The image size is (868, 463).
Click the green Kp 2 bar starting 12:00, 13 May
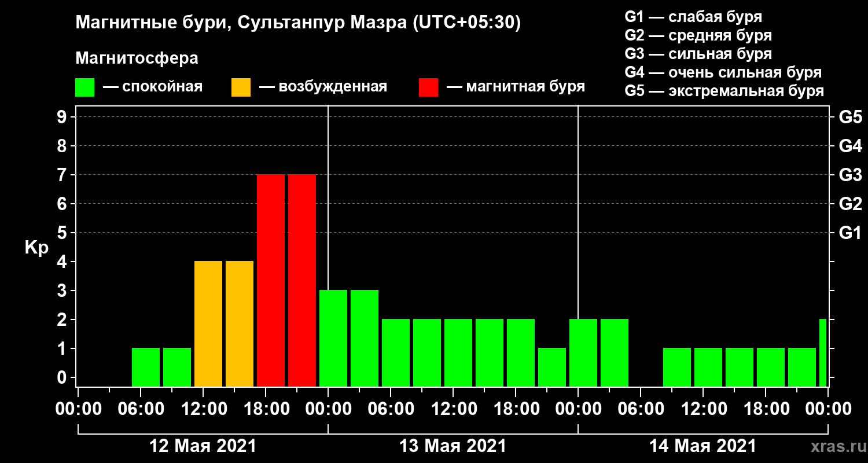click(x=458, y=352)
